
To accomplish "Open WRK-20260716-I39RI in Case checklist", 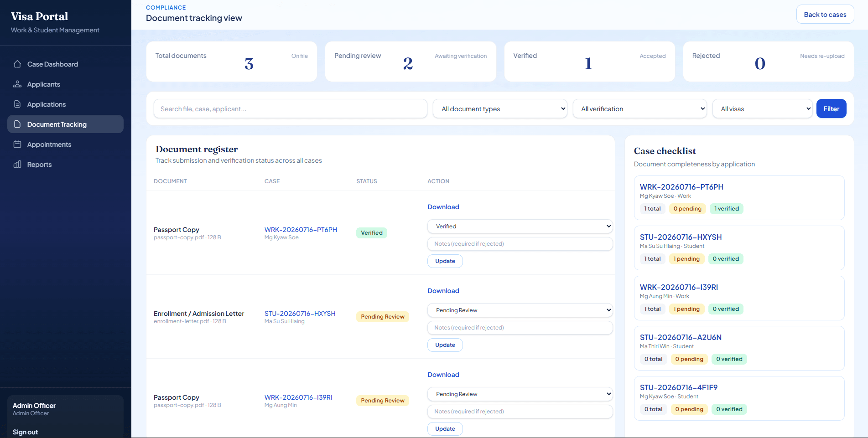I will coord(679,287).
